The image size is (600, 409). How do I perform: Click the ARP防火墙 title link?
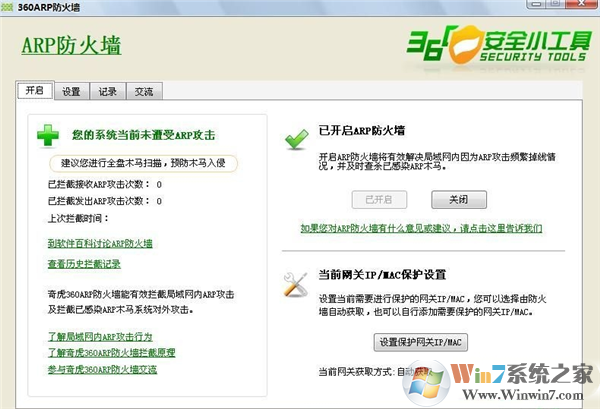[x=71, y=46]
